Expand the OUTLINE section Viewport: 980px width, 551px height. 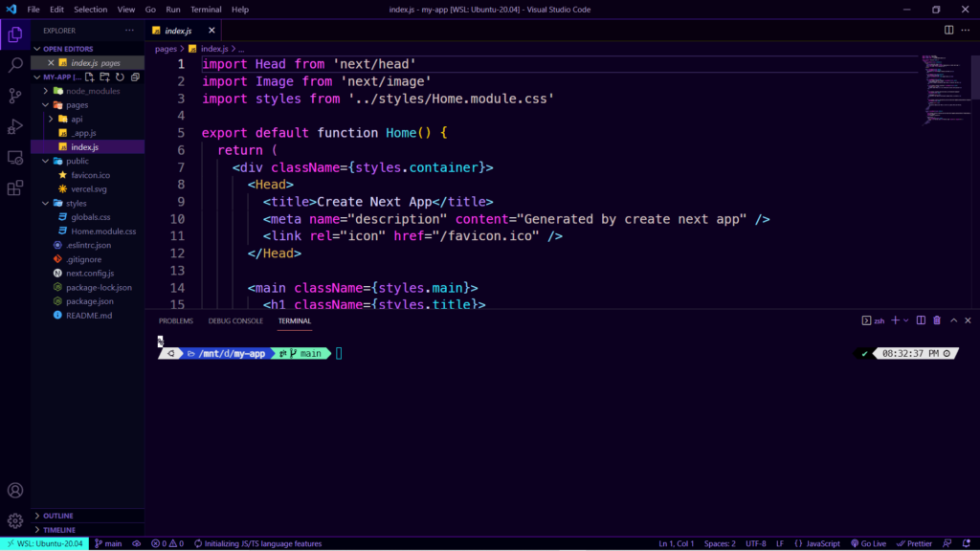(57, 516)
